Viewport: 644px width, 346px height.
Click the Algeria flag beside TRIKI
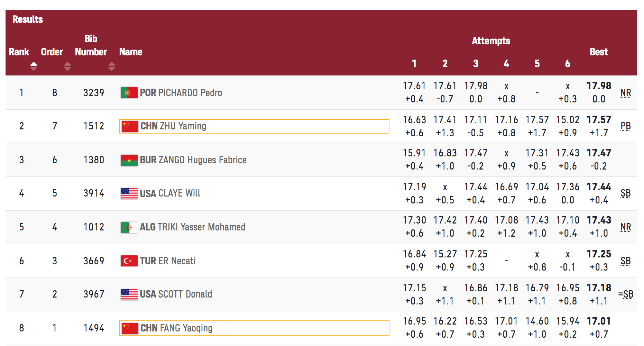pos(129,227)
